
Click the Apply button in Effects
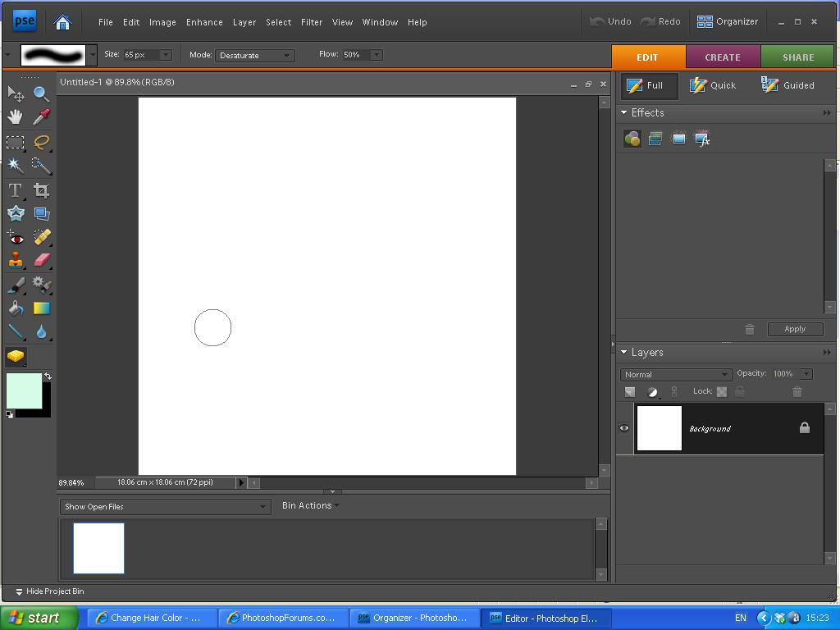(x=795, y=329)
